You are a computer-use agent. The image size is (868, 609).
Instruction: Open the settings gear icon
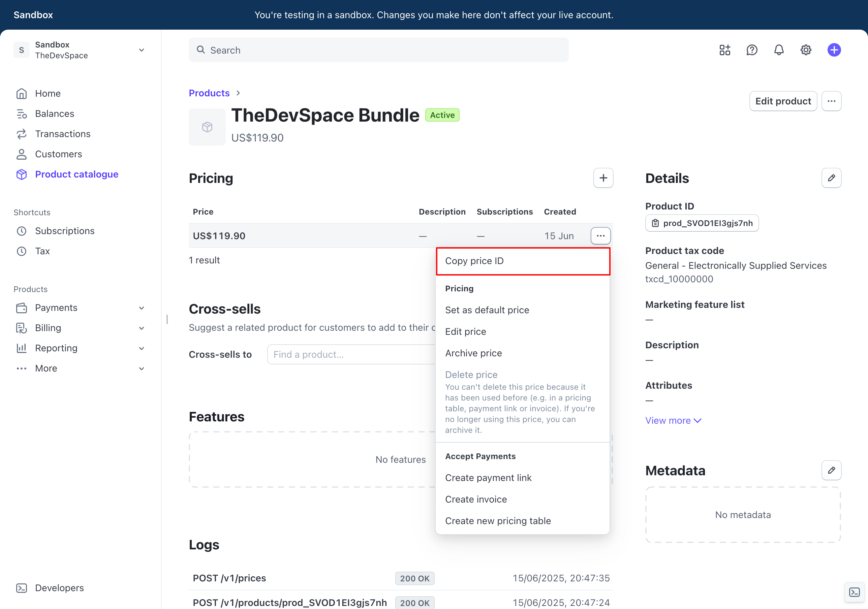click(x=806, y=50)
